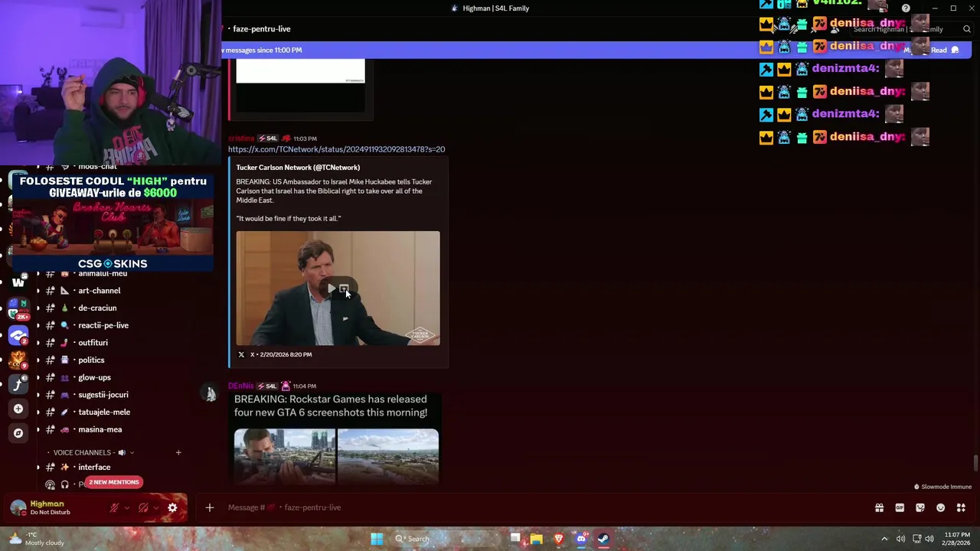
Task: Open the emoji picker
Action: [x=940, y=507]
